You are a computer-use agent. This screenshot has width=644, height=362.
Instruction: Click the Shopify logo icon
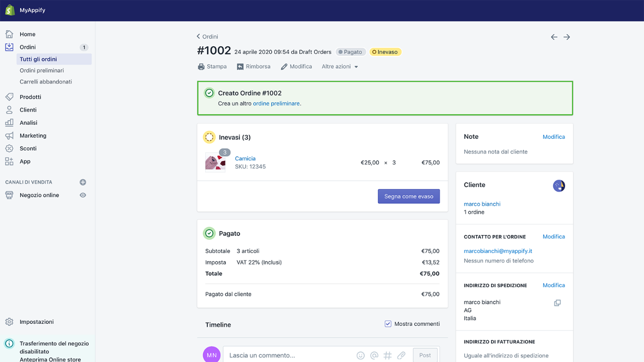pos(10,10)
